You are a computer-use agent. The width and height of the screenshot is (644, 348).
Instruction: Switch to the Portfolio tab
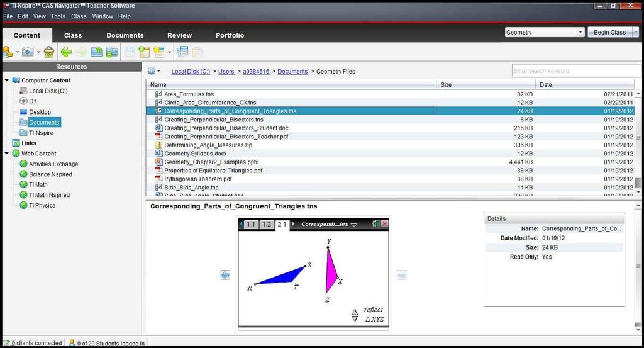tap(230, 35)
